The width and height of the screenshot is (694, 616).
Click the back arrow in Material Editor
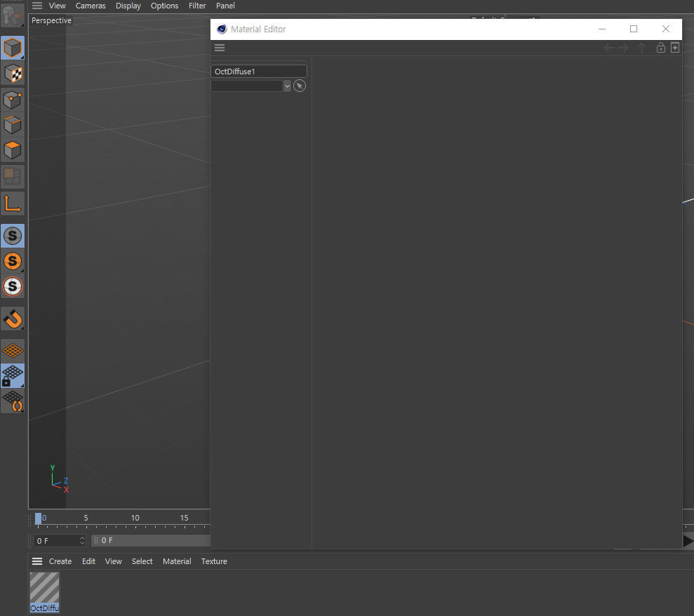click(x=610, y=48)
